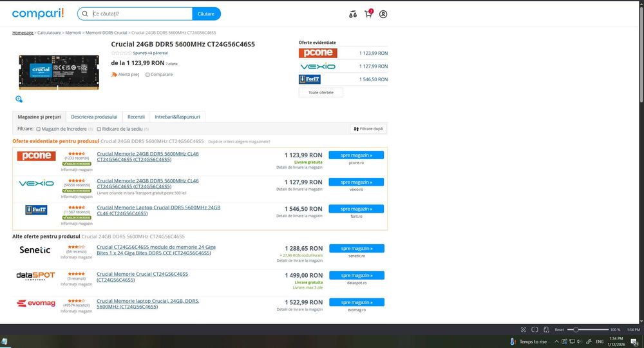Click the Senetic store logo
Image resolution: width=644 pixels, height=348 pixels.
tap(35, 250)
